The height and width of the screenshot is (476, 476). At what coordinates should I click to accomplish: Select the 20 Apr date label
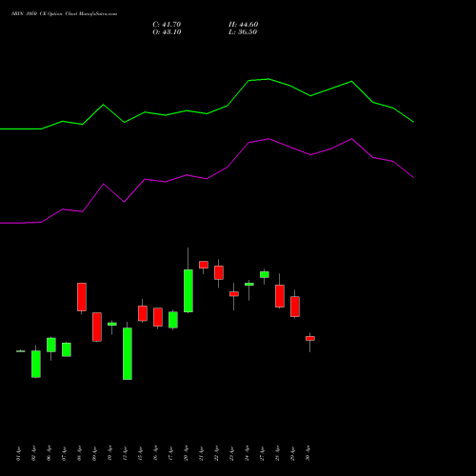point(186,453)
